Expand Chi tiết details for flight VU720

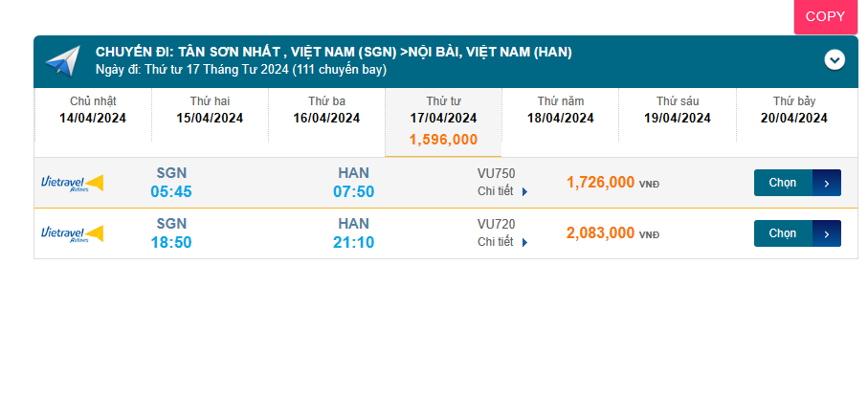(x=496, y=242)
